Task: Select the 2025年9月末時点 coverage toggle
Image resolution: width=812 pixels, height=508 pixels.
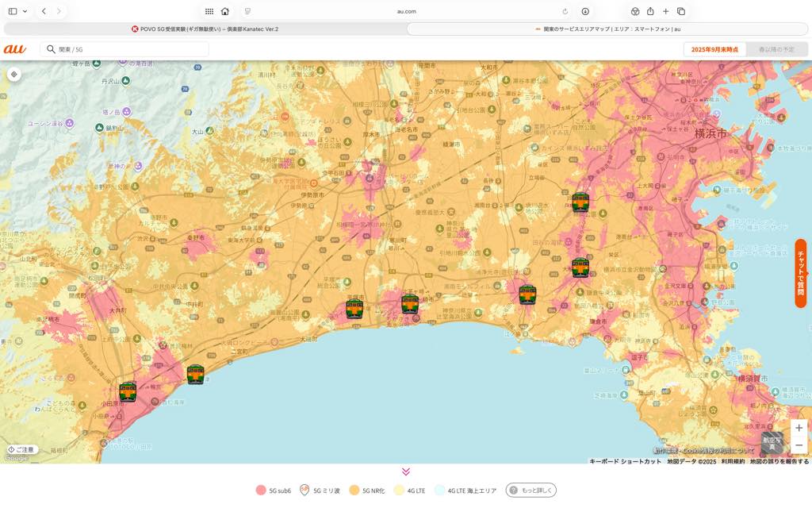Action: 714,49
